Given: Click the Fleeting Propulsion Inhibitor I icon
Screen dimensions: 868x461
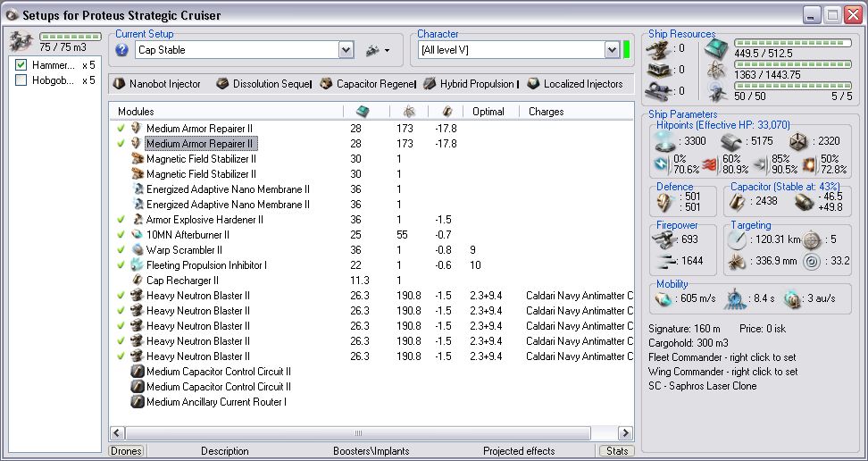Looking at the screenshot, I should tap(138, 264).
